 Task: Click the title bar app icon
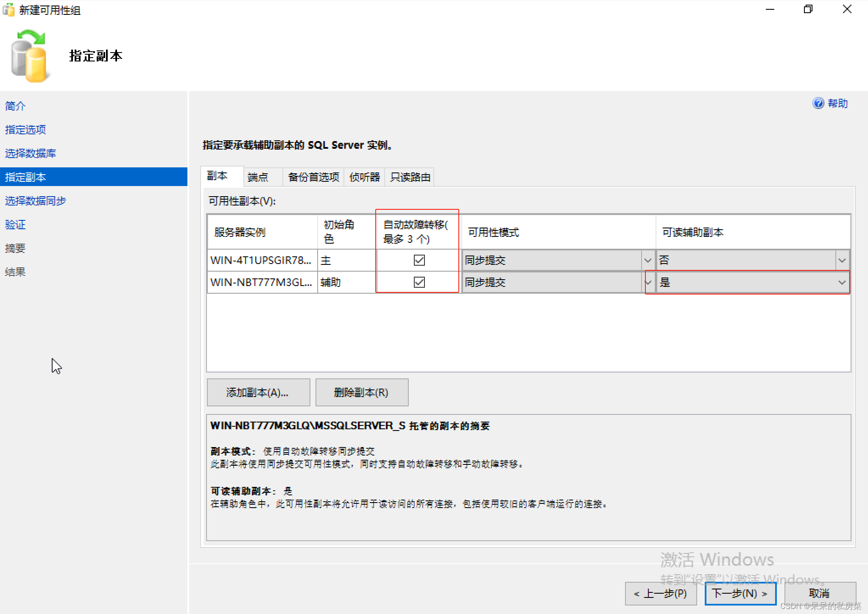pos(8,10)
